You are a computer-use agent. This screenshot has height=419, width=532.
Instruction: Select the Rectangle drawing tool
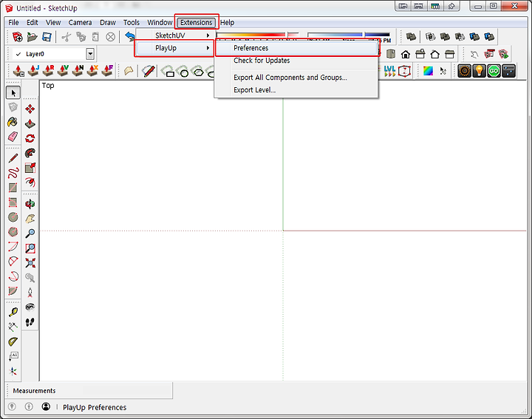point(13,188)
